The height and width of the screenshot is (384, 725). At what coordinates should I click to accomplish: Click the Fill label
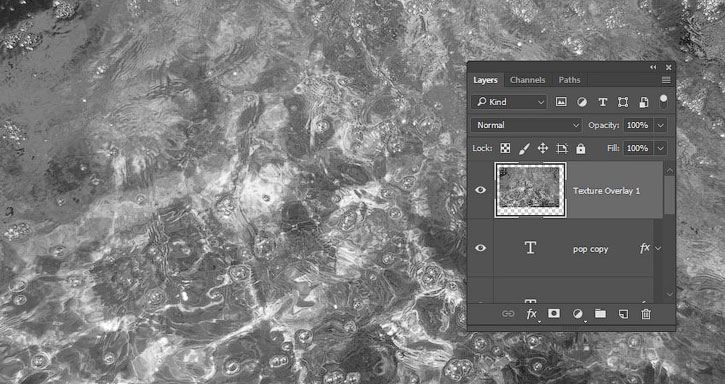[613, 149]
